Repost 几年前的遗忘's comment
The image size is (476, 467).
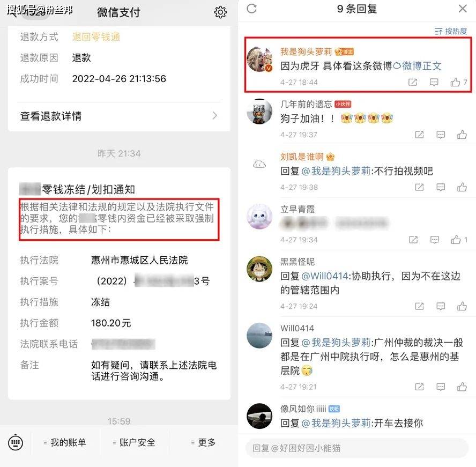point(419,135)
